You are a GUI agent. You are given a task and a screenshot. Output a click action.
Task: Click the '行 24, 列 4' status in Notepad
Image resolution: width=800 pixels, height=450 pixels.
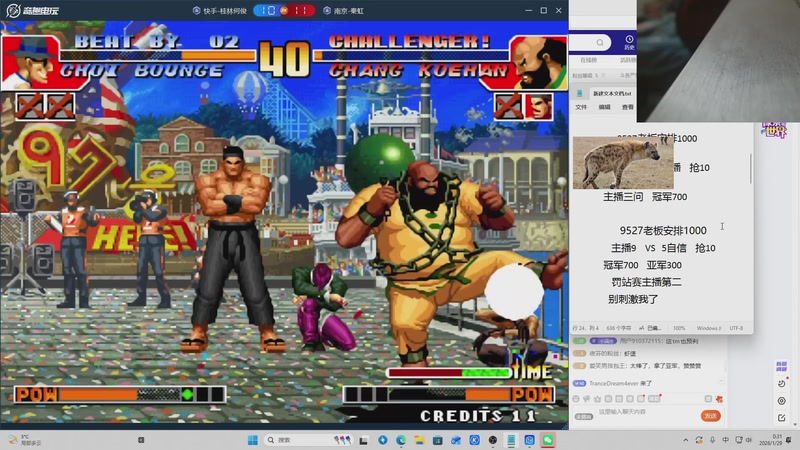click(x=586, y=328)
